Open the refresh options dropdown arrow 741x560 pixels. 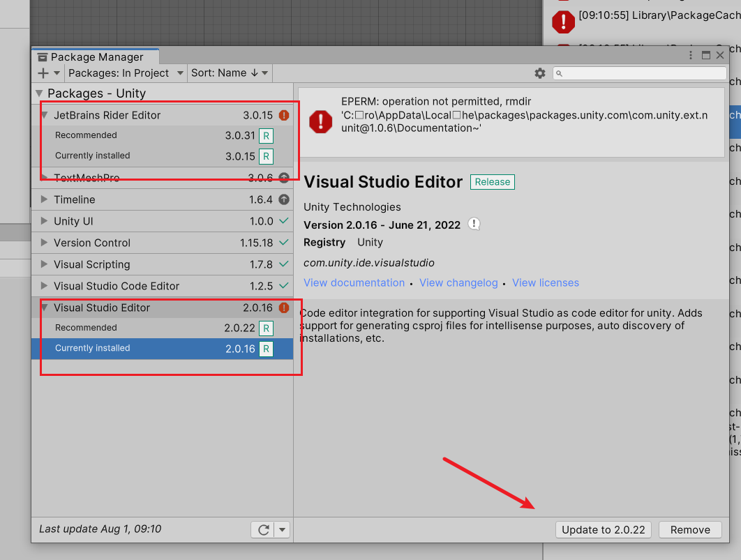282,530
